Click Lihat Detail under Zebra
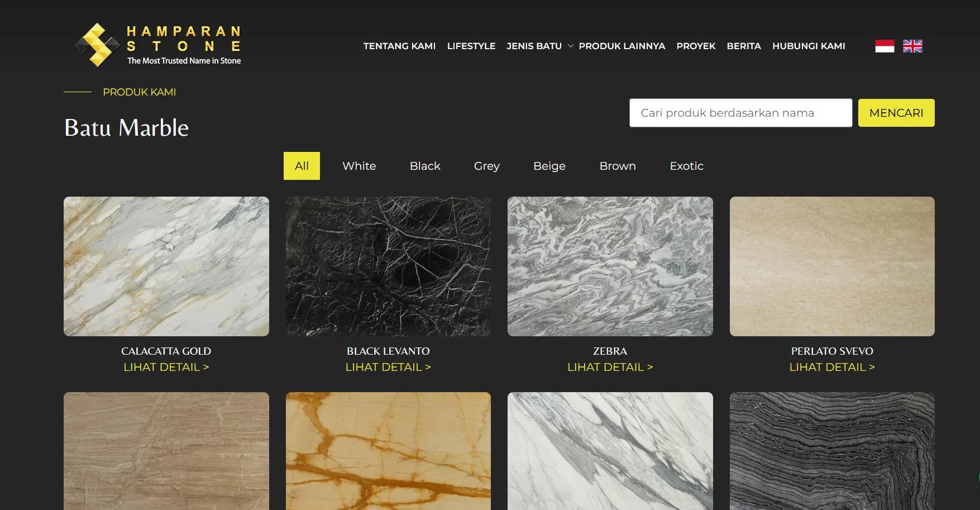 pos(610,367)
